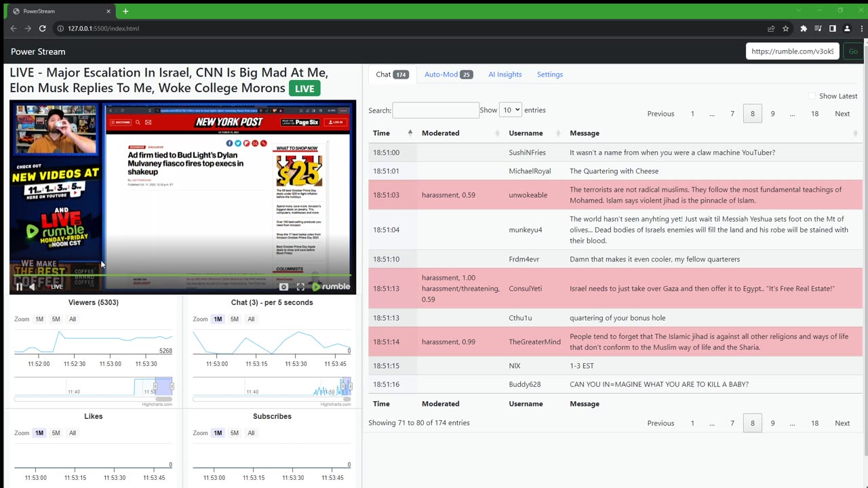Set Likes chart zoom to 5M
Screen dimensions: 868x488
(x=56, y=433)
